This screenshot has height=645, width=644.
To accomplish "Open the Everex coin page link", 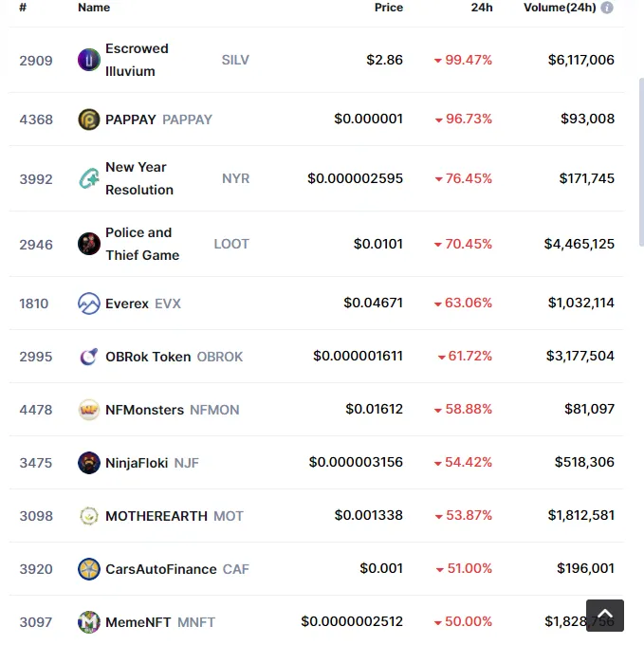I will click(129, 304).
